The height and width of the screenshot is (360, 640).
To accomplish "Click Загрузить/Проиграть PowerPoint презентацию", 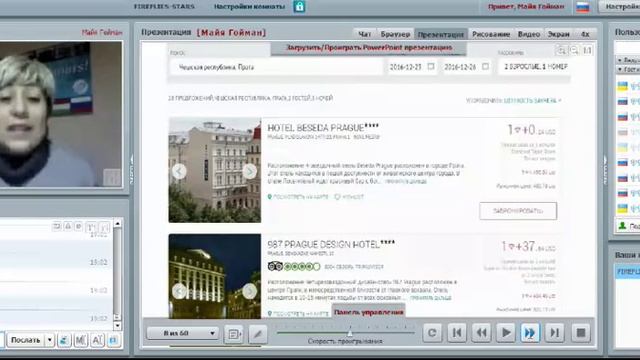I will tap(369, 48).
